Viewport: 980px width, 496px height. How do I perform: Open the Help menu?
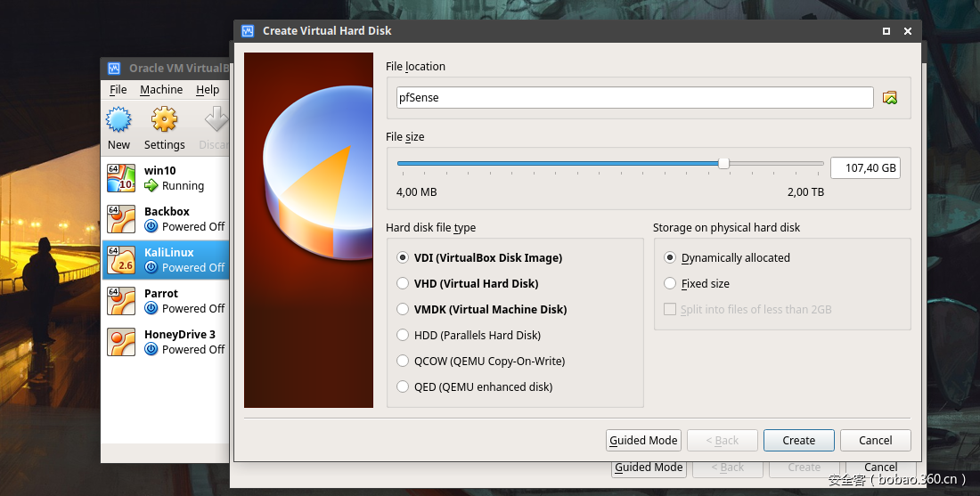click(208, 89)
